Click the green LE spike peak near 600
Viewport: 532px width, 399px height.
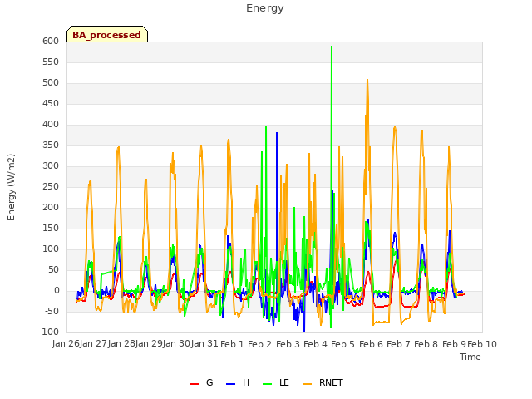[x=332, y=47]
